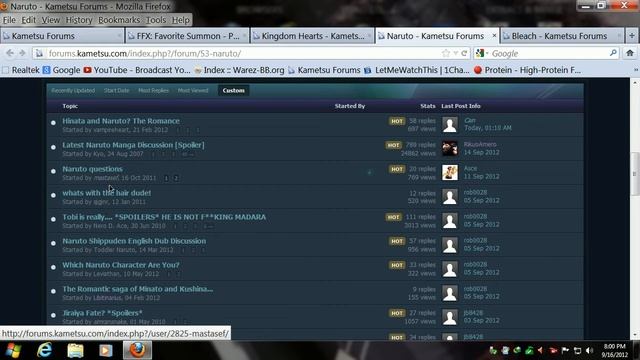Click inside the Google search field

pos(549,53)
